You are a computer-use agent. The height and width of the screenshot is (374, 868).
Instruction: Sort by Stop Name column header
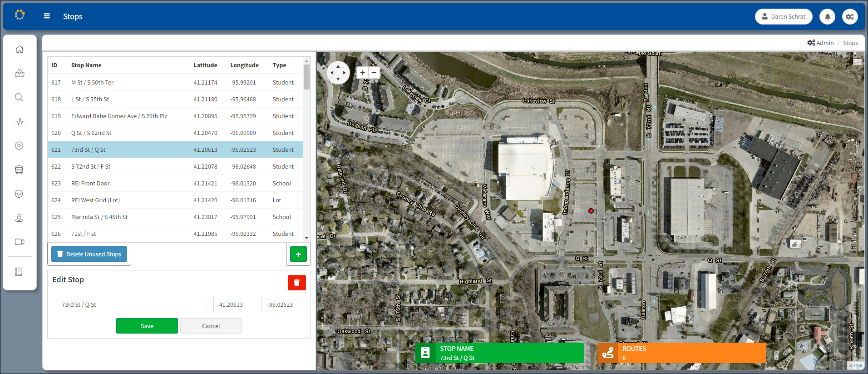tap(86, 65)
